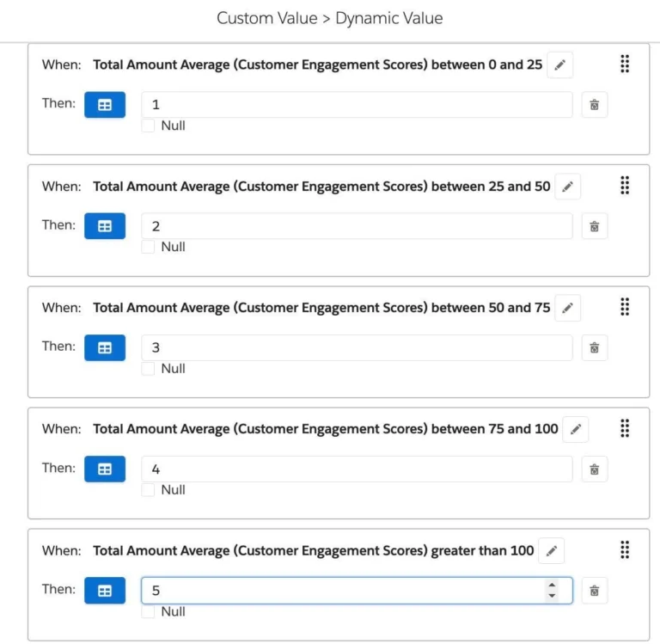Edit the 'between 25 and 50' condition
This screenshot has height=644, width=660.
(567, 187)
